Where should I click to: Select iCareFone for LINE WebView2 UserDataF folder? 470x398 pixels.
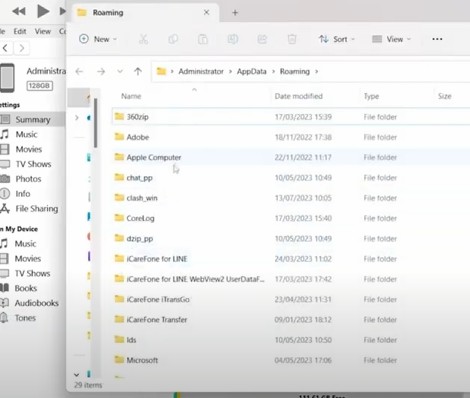tap(290, 279)
